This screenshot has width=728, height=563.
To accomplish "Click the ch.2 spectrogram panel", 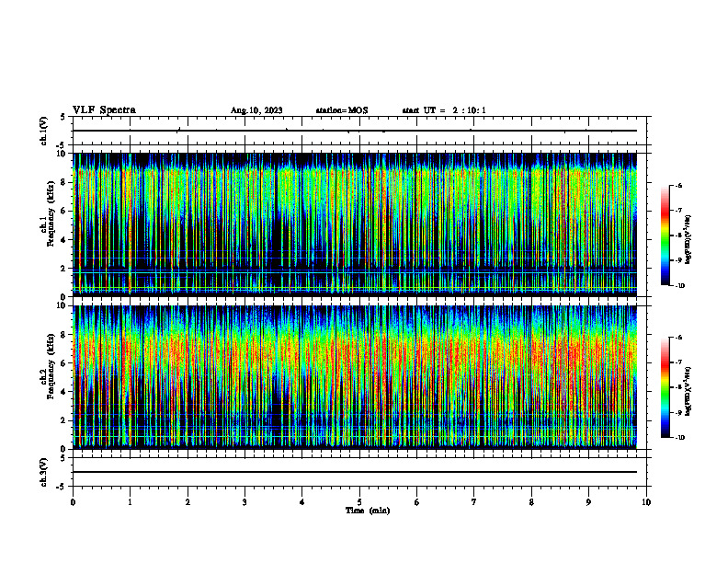I will 355,377.
